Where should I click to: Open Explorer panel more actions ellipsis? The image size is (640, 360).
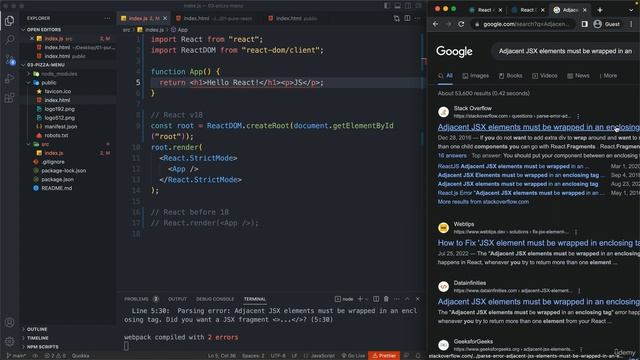click(107, 18)
